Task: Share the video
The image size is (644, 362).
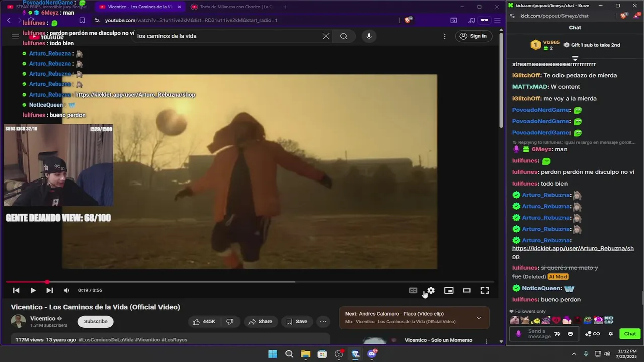Action: pos(260,322)
